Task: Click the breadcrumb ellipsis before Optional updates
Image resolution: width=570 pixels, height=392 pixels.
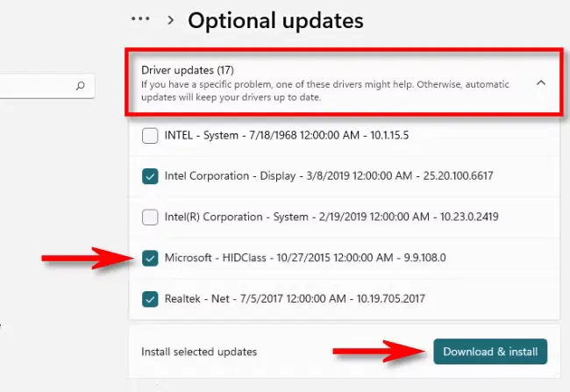Action: click(139, 19)
